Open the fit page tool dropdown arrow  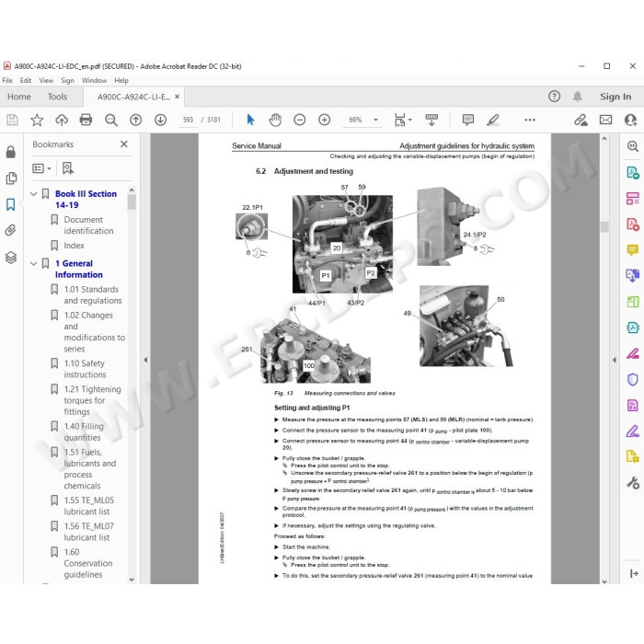click(x=410, y=120)
